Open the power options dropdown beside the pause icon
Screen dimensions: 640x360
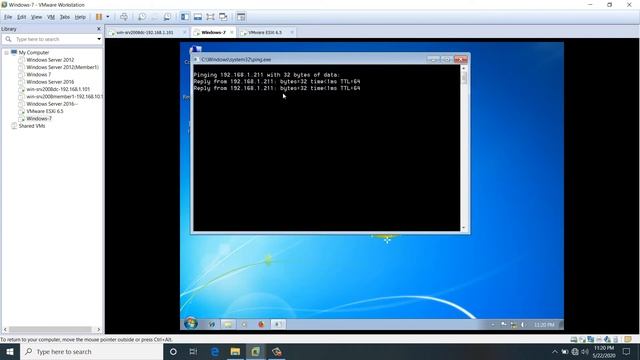pos(108,17)
